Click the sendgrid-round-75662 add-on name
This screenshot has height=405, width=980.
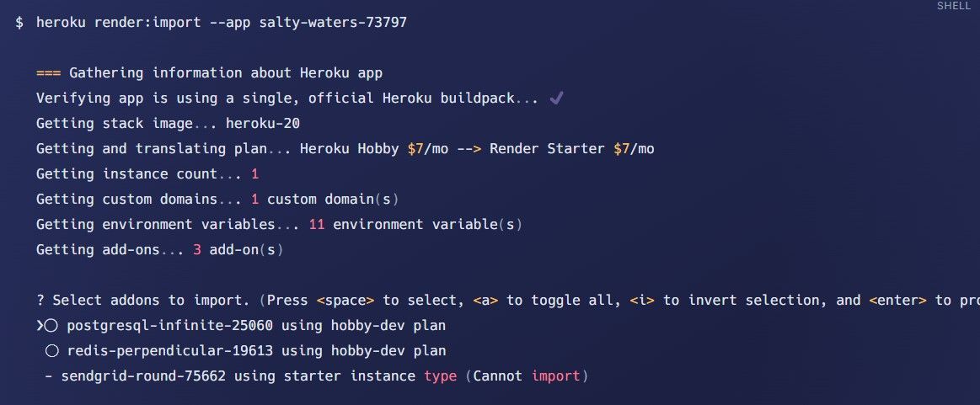click(143, 376)
